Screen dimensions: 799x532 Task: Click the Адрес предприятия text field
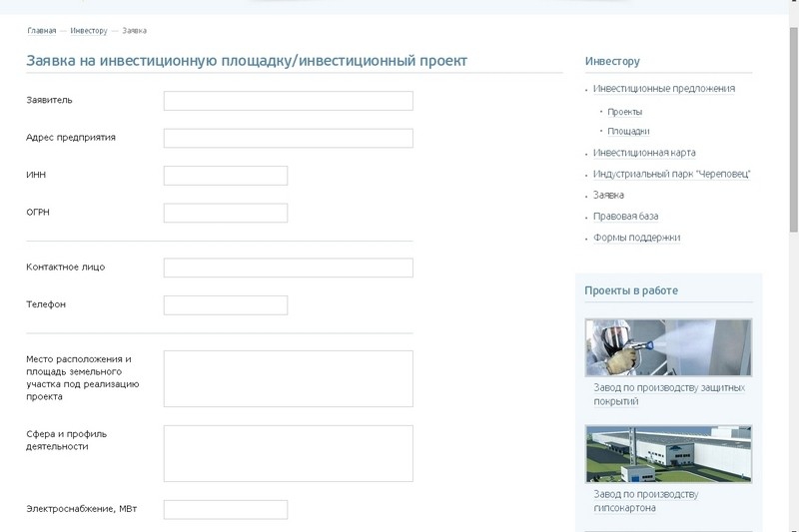288,138
